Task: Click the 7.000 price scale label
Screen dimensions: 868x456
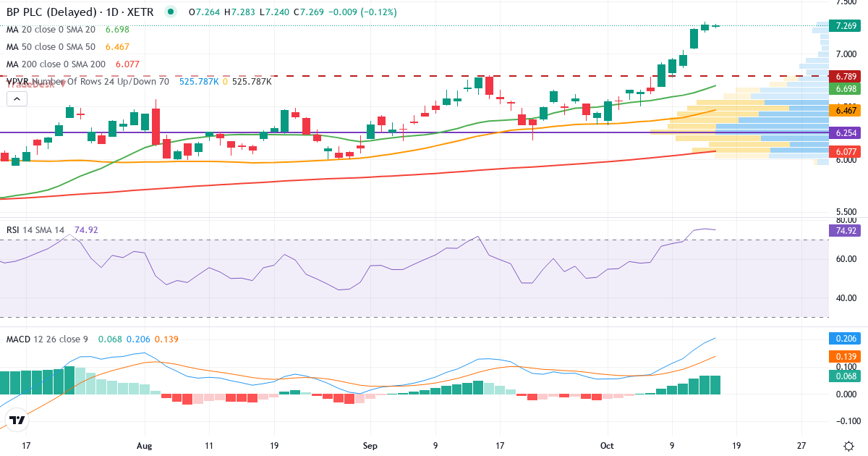Action: (x=846, y=54)
